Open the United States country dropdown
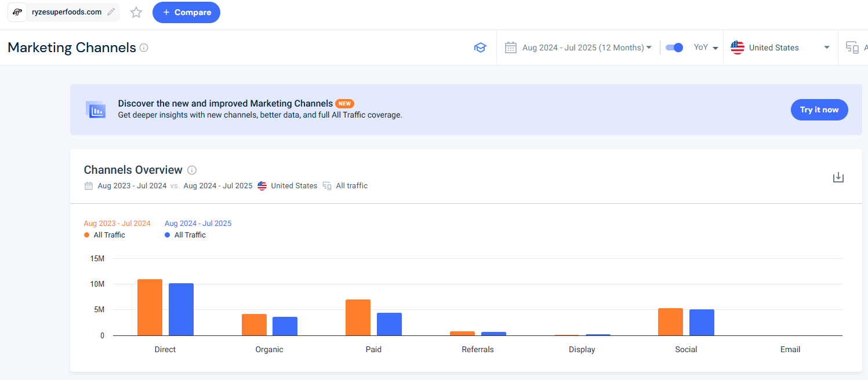The width and height of the screenshot is (868, 380). coord(780,47)
